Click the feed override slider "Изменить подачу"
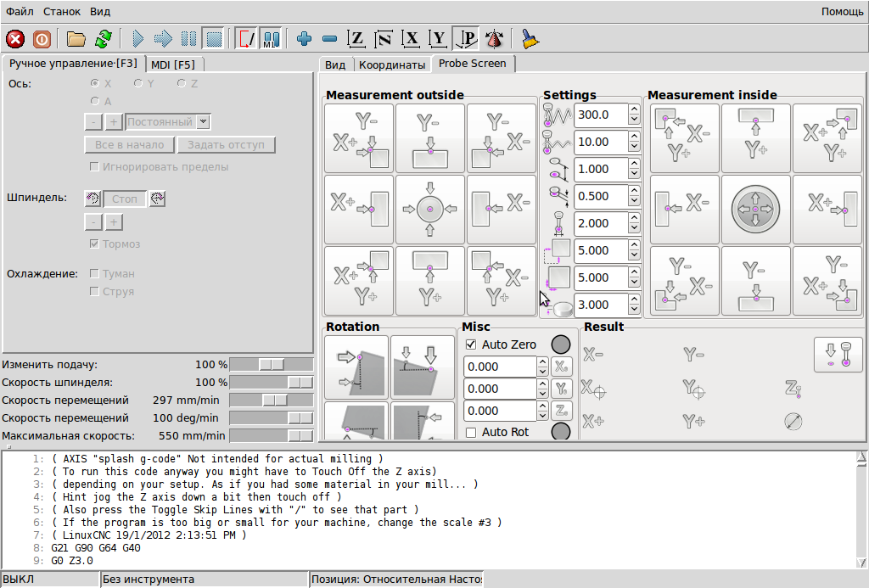This screenshot has height=588, width=869. point(272,364)
